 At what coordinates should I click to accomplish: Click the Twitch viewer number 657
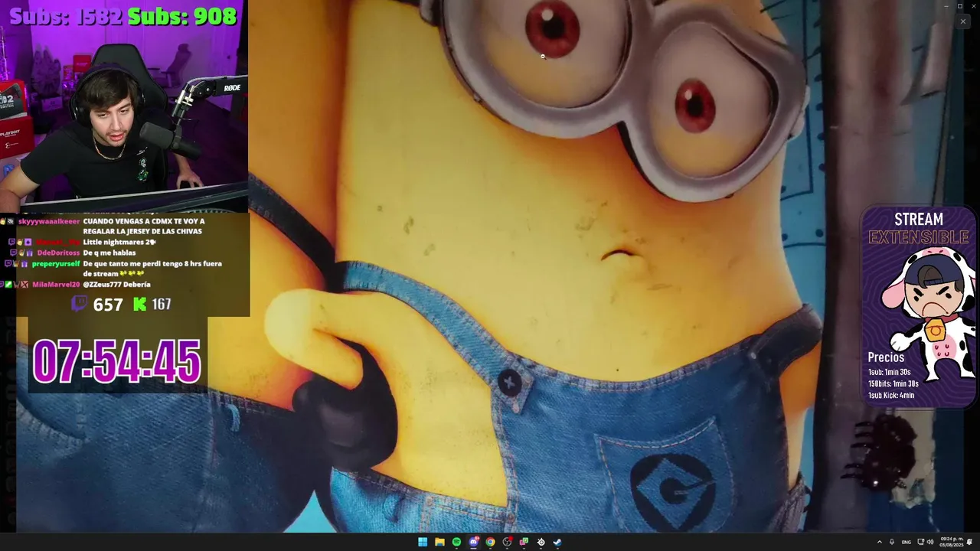pyautogui.click(x=108, y=305)
